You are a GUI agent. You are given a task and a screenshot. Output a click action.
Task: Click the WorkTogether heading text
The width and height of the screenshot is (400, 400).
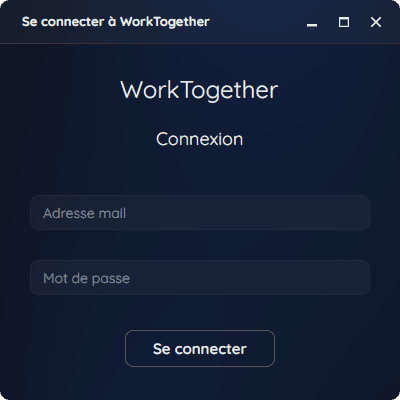coord(199,91)
